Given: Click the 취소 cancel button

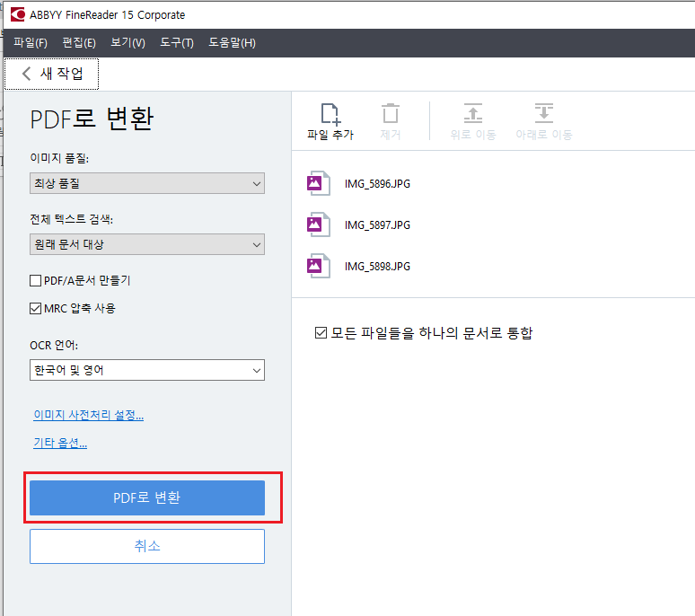Looking at the screenshot, I should pos(147,546).
